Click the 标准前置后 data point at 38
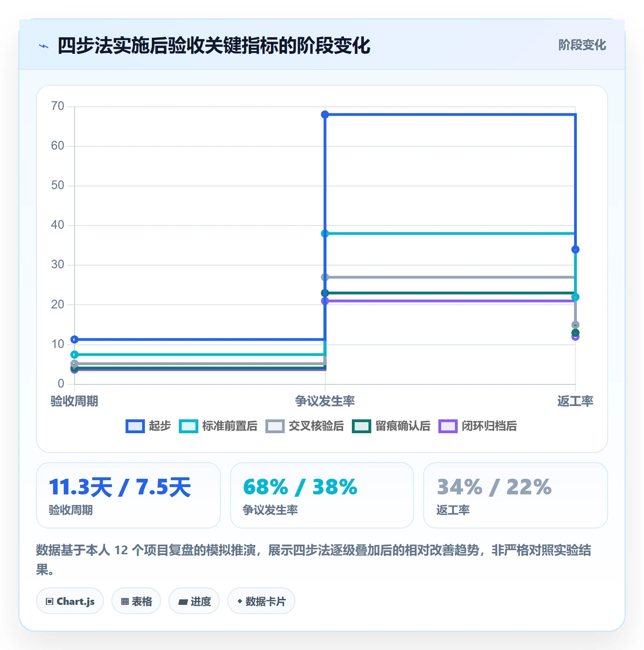 325,234
